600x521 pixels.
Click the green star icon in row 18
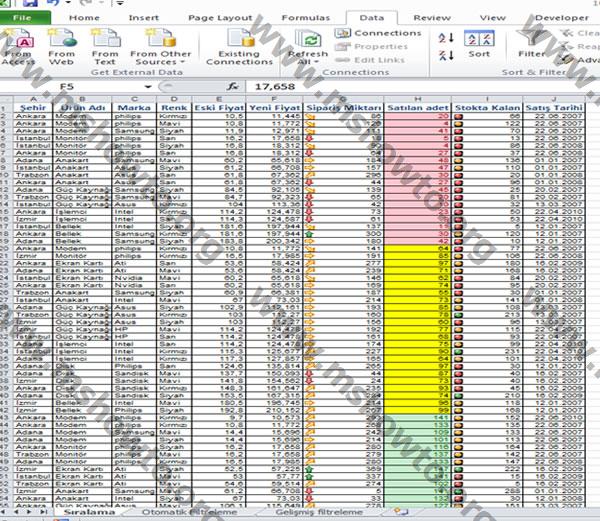[x=309, y=234]
